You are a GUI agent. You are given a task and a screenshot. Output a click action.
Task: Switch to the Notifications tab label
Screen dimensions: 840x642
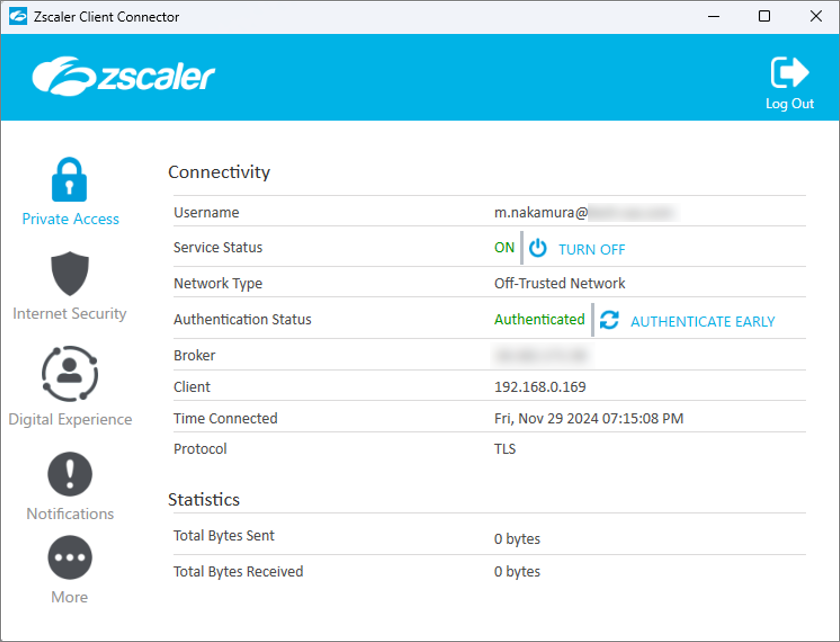(x=70, y=514)
